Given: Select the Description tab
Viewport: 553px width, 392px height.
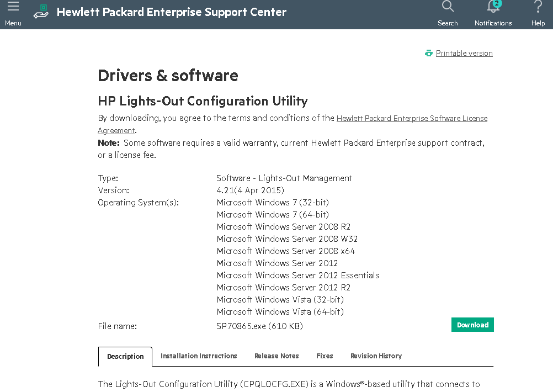Looking at the screenshot, I should tap(125, 357).
